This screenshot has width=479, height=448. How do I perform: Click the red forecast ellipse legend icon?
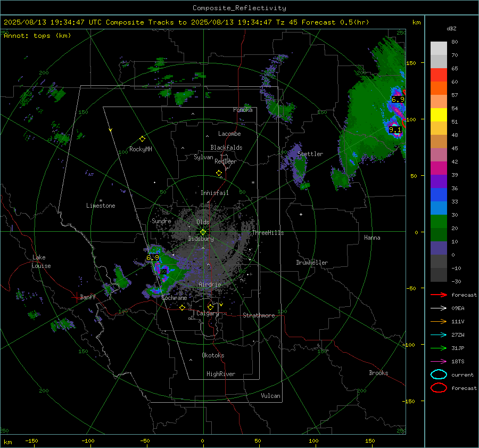click(439, 388)
